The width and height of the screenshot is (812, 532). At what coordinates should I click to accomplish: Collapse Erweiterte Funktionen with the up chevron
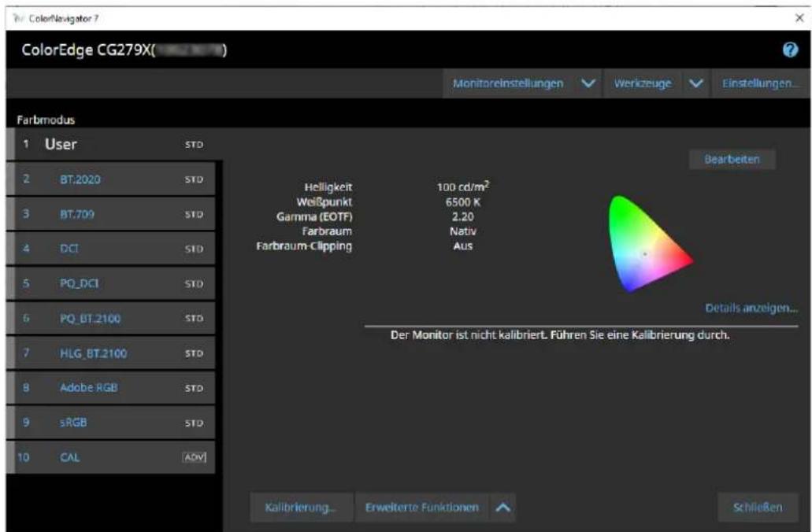(502, 508)
